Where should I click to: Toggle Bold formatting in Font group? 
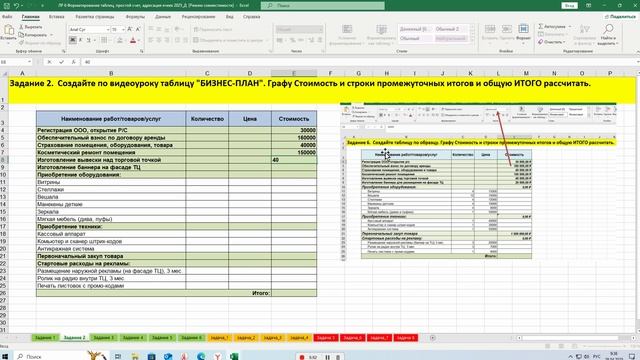(73, 40)
